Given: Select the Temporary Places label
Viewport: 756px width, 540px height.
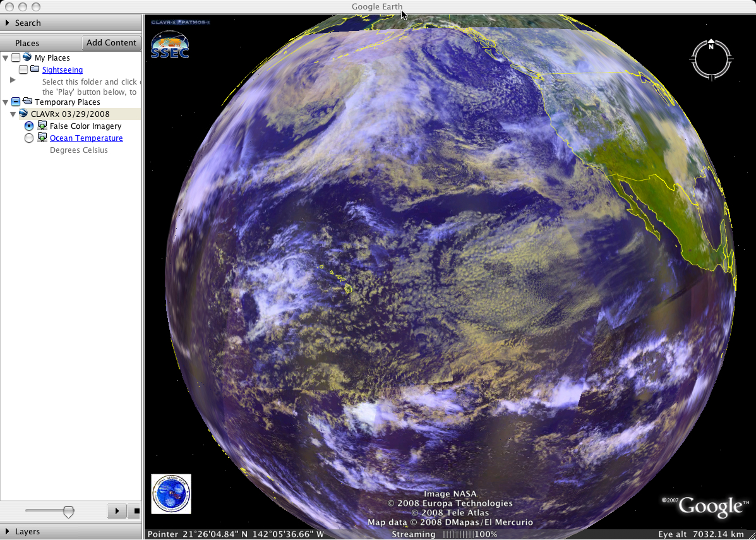Looking at the screenshot, I should pyautogui.click(x=68, y=102).
